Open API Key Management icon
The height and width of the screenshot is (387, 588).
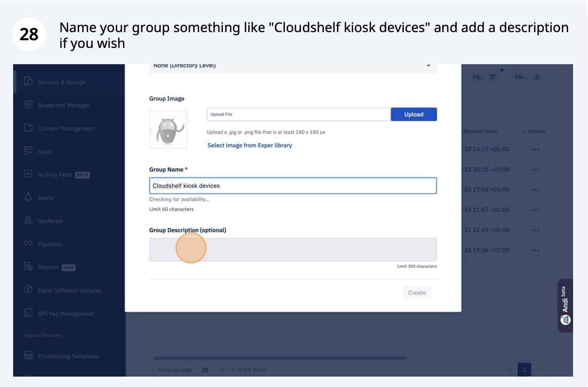click(28, 313)
